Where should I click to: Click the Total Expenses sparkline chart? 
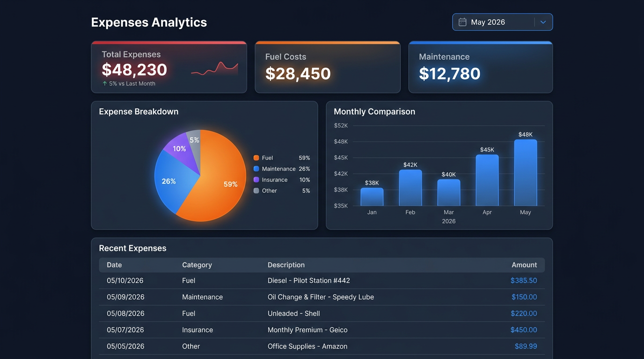point(214,69)
